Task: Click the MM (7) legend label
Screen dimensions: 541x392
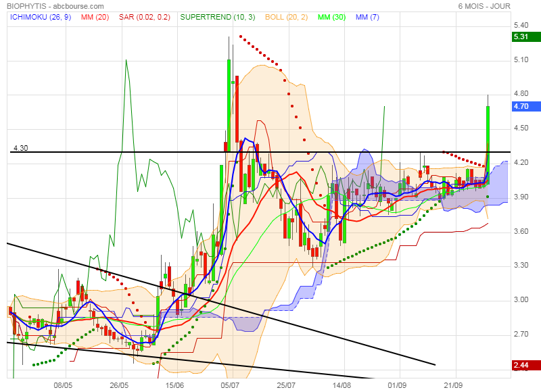Action: coord(367,17)
